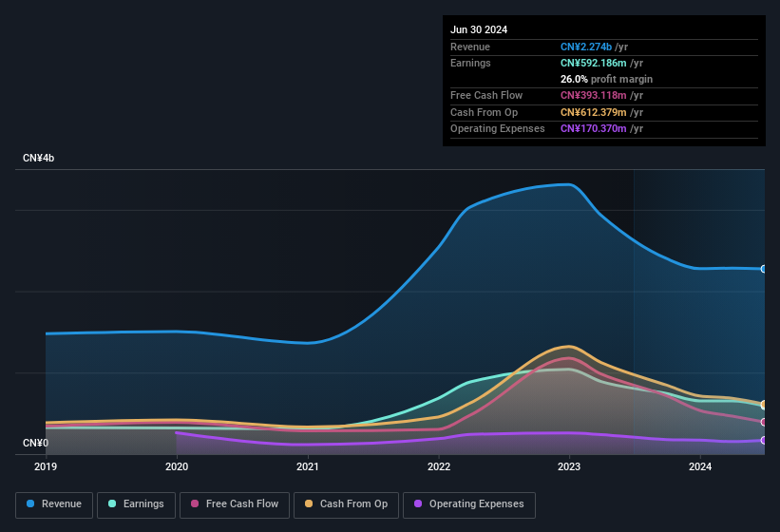
Task: Click the Free Cash Flow row label in the tooltip
Action: [x=486, y=95]
